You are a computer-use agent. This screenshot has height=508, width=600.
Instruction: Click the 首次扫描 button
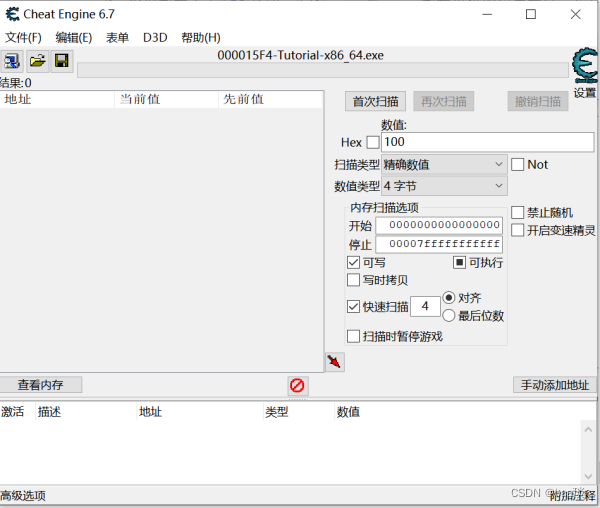375,101
